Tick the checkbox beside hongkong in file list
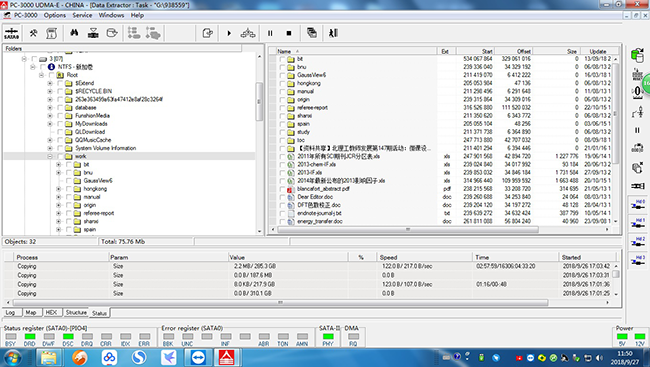Viewport: 650px width, 367px height. [282, 83]
